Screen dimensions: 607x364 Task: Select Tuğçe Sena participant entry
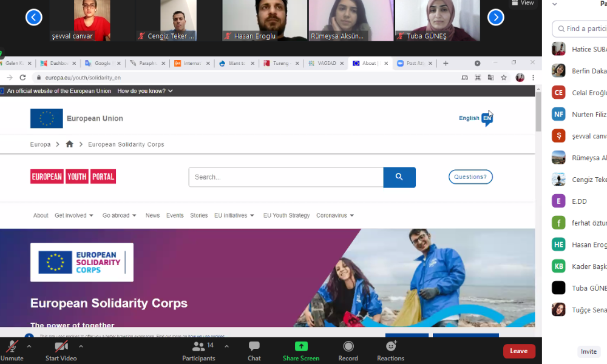(579, 310)
